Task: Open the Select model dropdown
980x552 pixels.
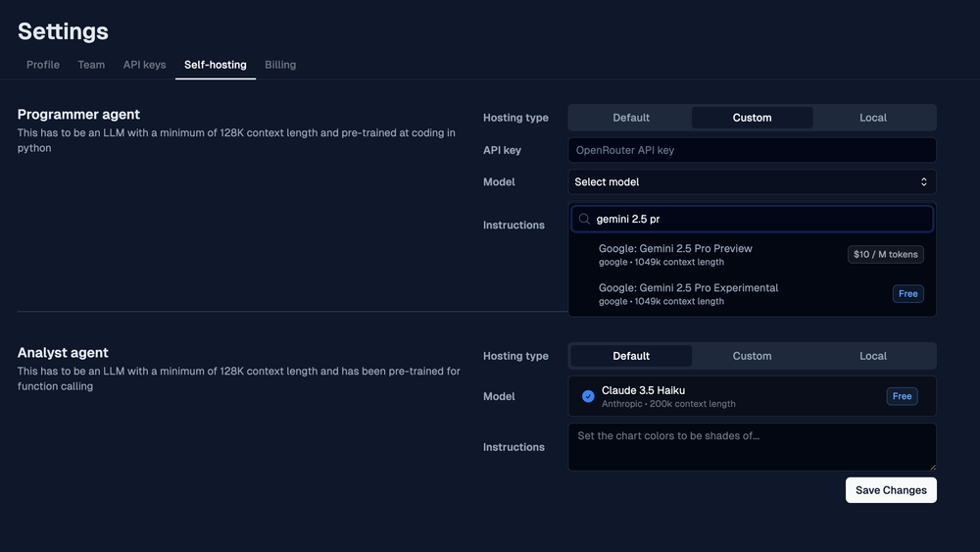Action: (751, 182)
